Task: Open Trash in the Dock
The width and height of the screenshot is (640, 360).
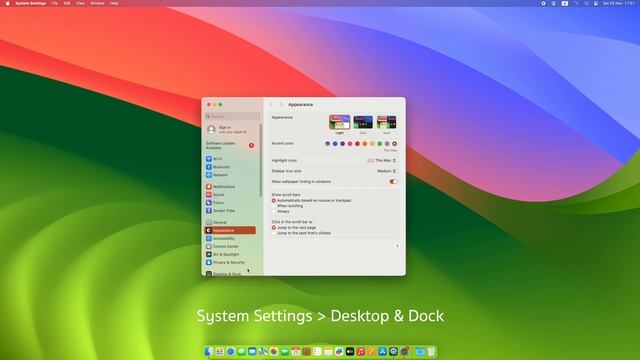Action: coord(431,351)
